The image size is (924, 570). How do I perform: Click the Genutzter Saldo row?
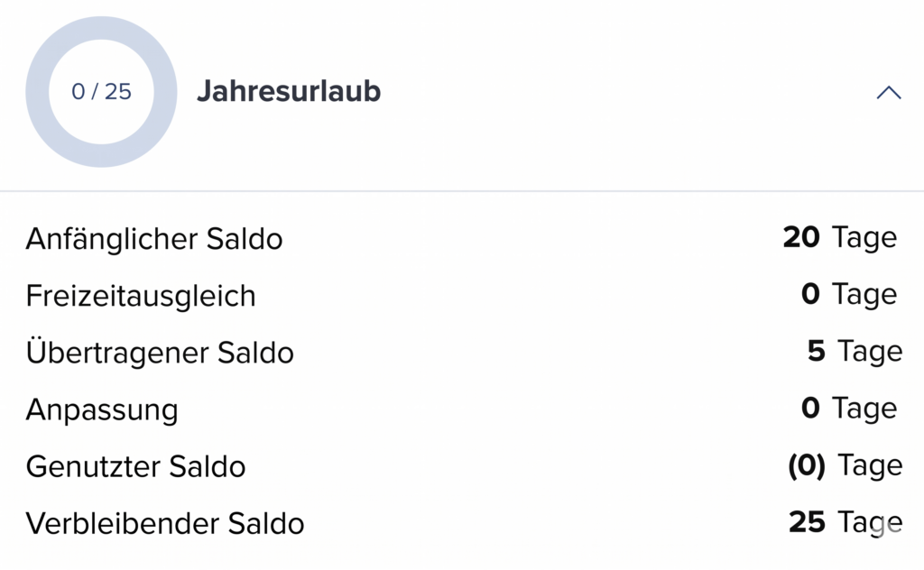(x=135, y=466)
